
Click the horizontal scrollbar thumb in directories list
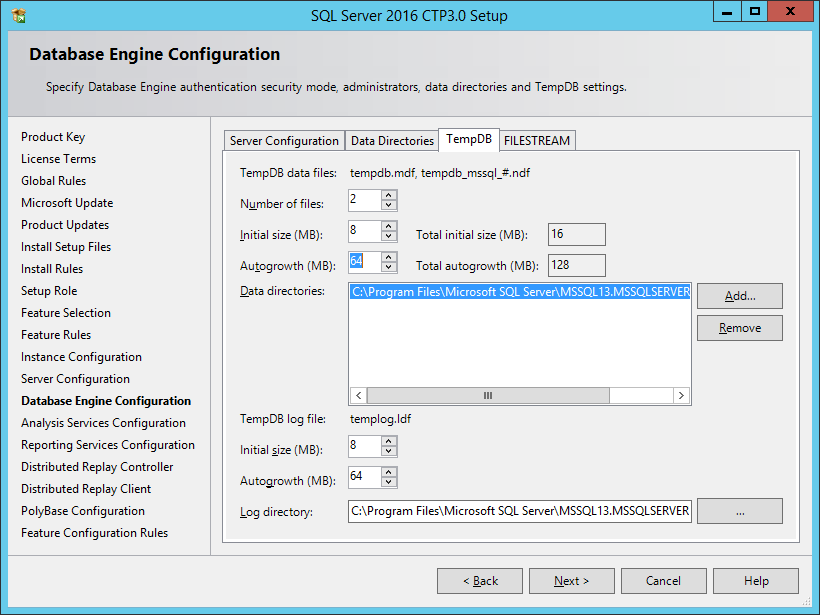point(488,395)
